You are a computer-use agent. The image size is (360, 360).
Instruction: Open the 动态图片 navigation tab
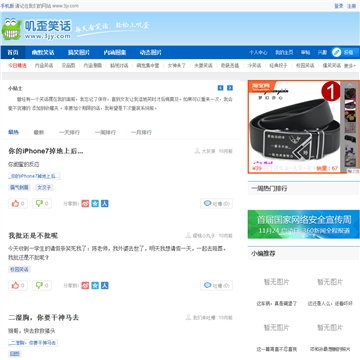coord(151,52)
